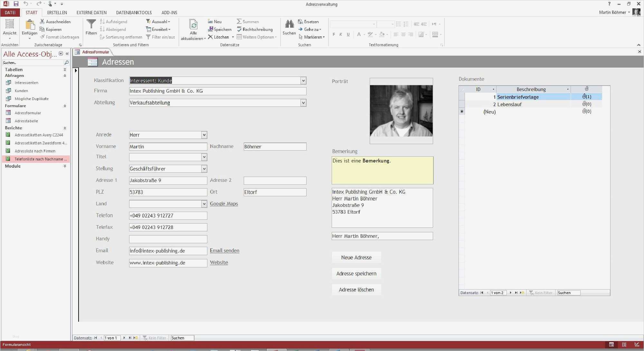Click the portrait photo thumbnail
Viewport: 644px width, 351px height.
pos(401,111)
